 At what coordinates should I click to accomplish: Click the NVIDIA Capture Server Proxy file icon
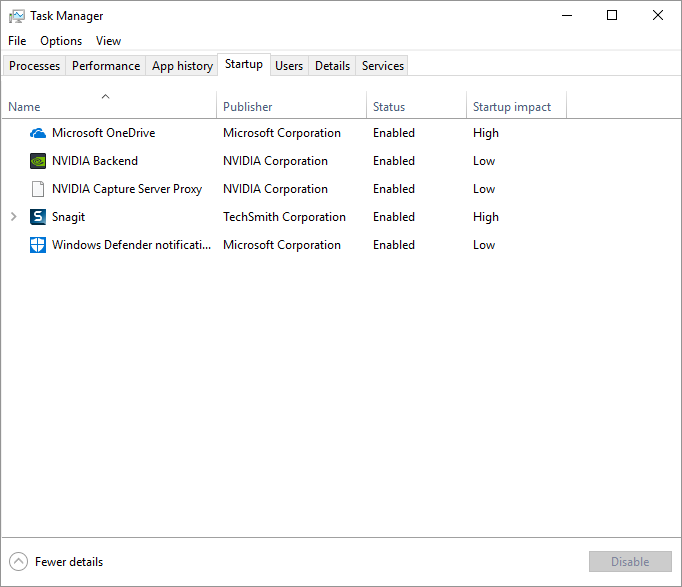point(38,189)
